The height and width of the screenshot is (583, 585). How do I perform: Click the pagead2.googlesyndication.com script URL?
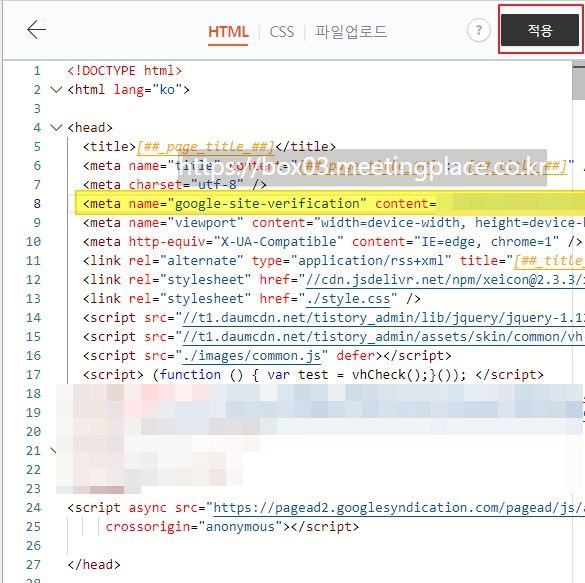[x=399, y=508]
